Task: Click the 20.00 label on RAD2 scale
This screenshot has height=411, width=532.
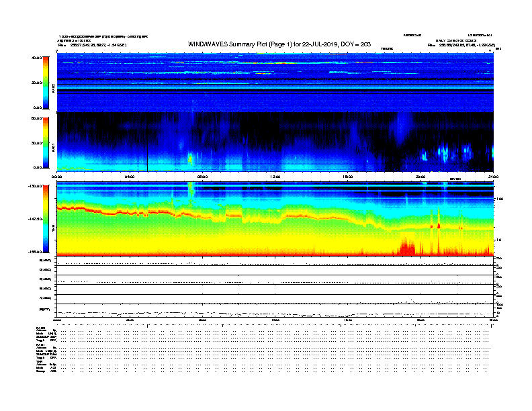Action: pos(36,83)
